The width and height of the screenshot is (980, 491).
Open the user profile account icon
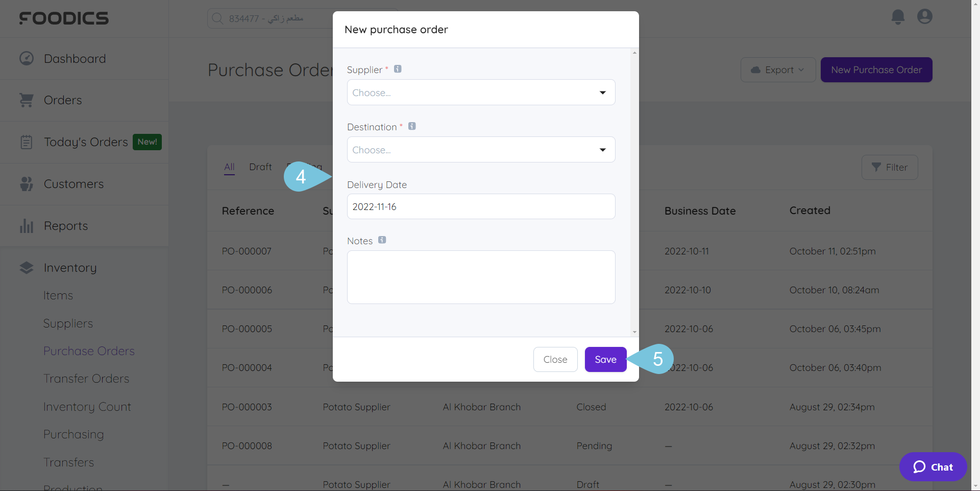924,17
